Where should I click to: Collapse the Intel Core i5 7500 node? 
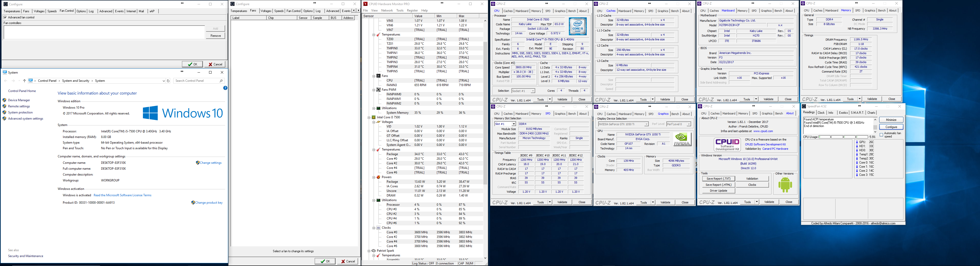point(369,117)
